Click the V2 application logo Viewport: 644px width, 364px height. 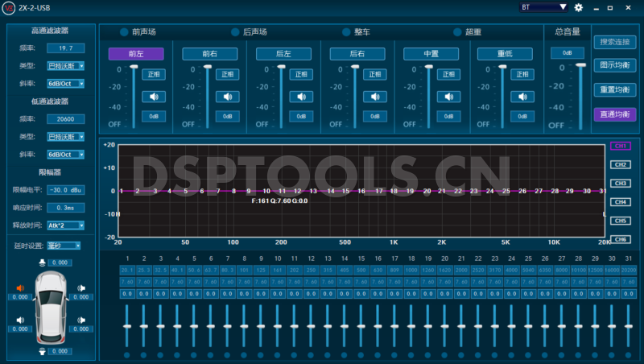pos(9,8)
